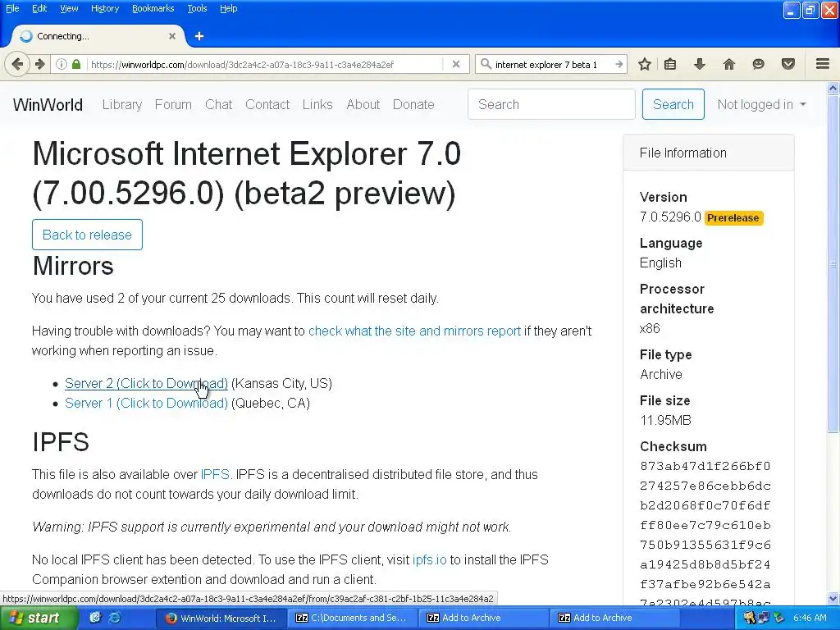The height and width of the screenshot is (630, 840).
Task: Go back with the back arrow button
Action: point(17,64)
